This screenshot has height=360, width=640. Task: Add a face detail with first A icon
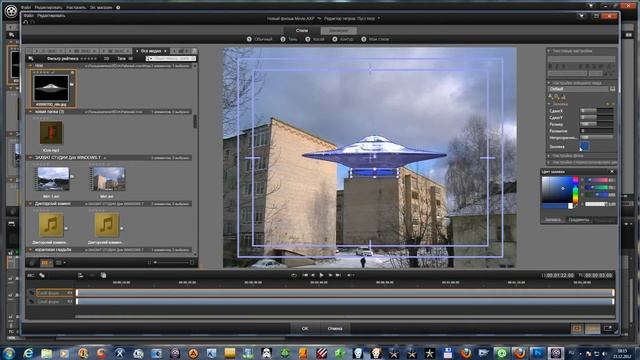[x=550, y=97]
